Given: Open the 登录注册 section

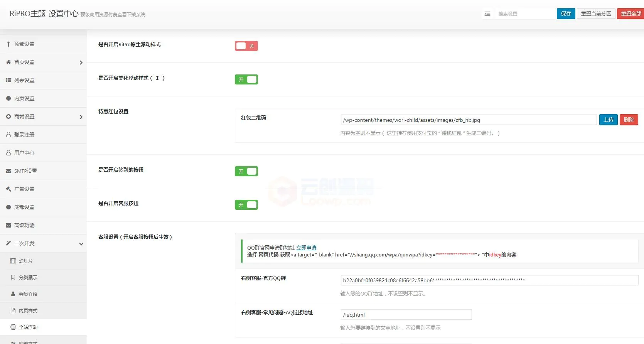Looking at the screenshot, I should coord(43,135).
